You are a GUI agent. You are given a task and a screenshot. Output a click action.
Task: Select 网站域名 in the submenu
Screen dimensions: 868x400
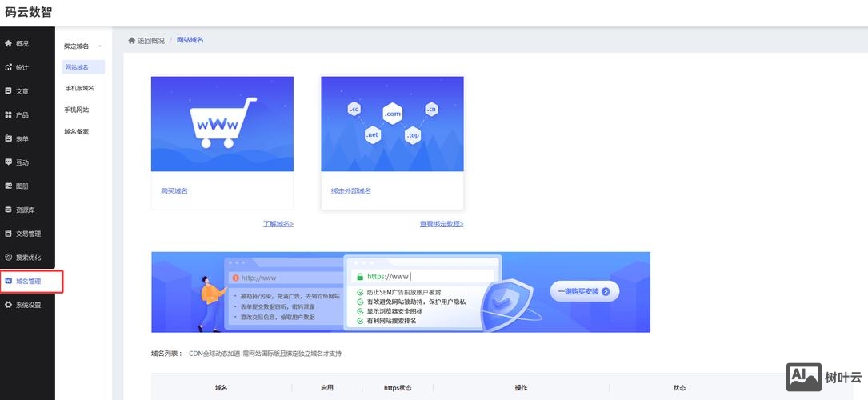pyautogui.click(x=77, y=67)
